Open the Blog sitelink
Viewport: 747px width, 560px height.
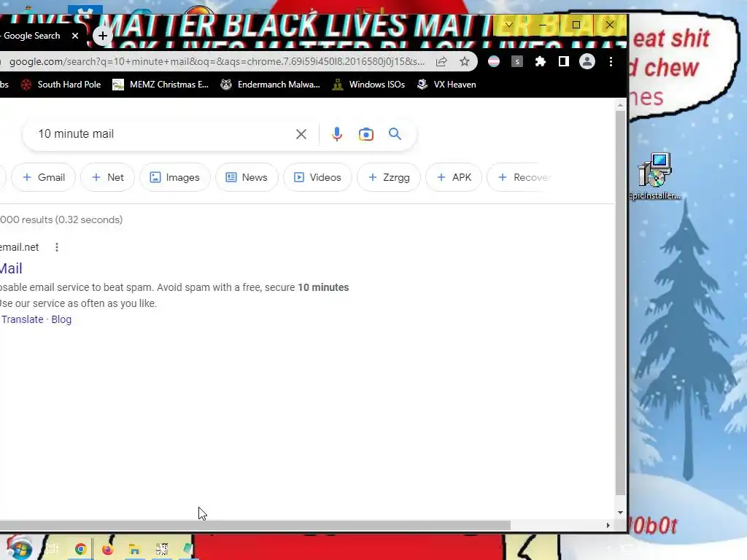pyautogui.click(x=61, y=319)
